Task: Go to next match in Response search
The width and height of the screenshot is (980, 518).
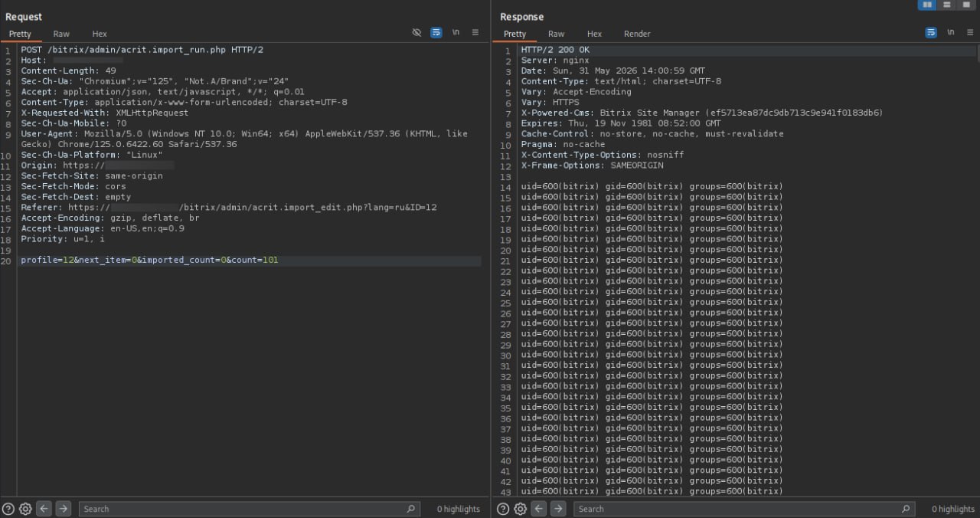Action: click(558, 509)
